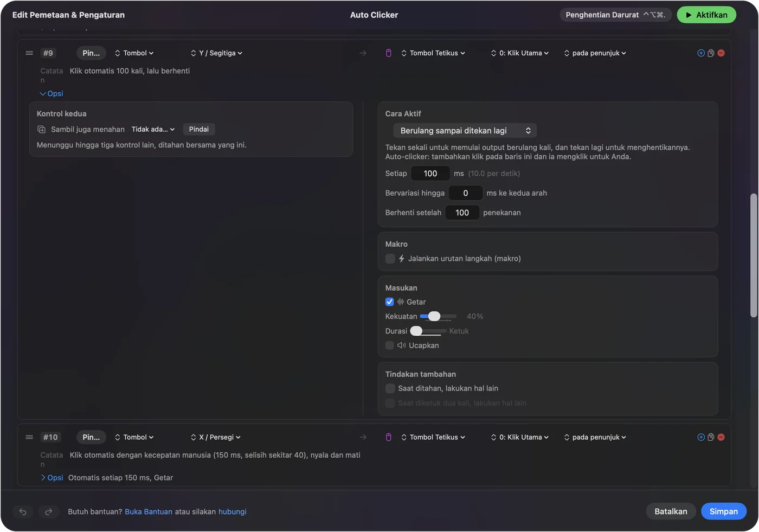Image resolution: width=759 pixels, height=532 pixels.
Task: Click the drag handle of row #10
Action: [29, 437]
